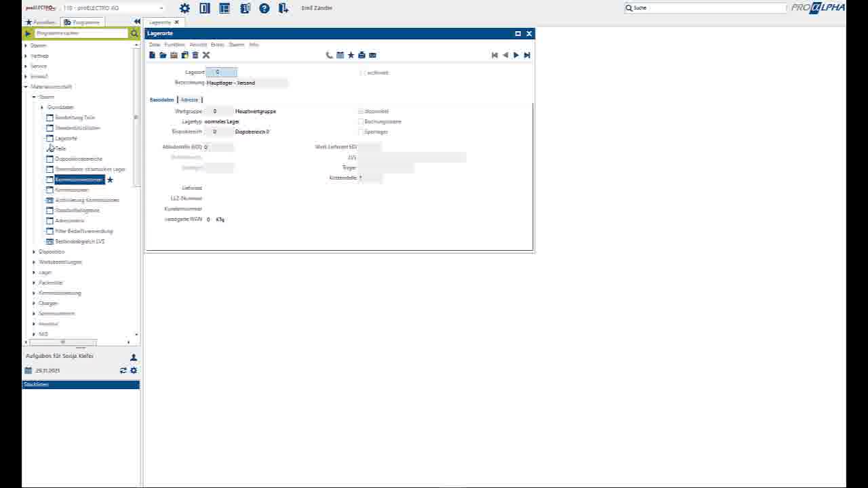
Task: Click the Lagerort number input field
Action: (221, 73)
